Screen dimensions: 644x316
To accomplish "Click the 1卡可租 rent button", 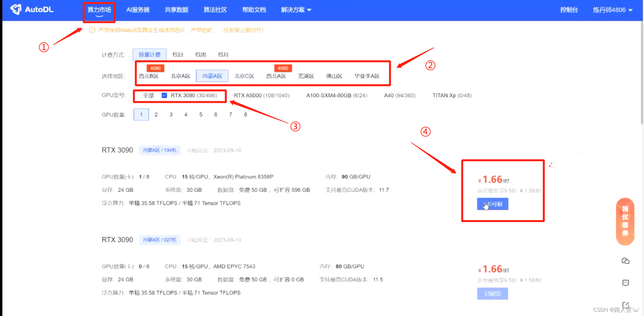I will click(x=492, y=204).
